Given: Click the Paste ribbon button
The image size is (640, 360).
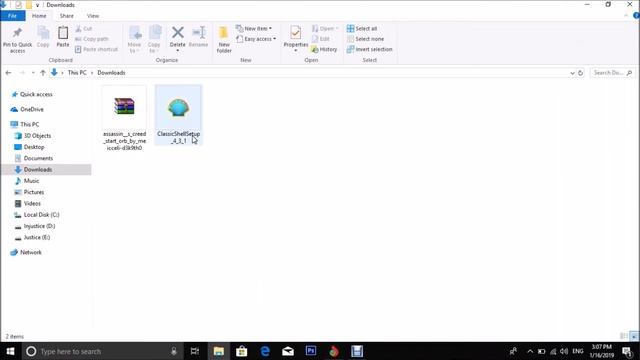Looking at the screenshot, I should (x=63, y=37).
